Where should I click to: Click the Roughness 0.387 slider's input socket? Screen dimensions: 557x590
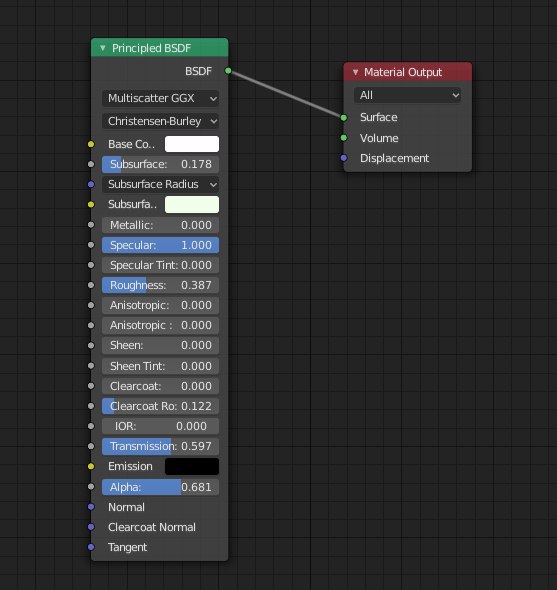point(91,285)
